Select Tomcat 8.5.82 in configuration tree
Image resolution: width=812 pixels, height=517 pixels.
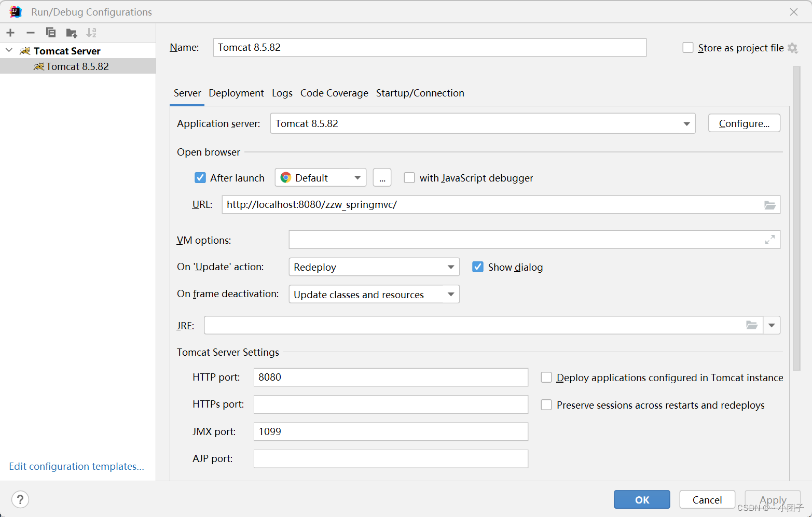(x=78, y=66)
